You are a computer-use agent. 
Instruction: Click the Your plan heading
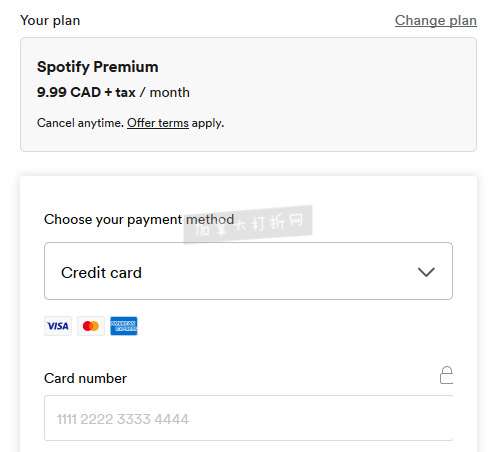(50, 21)
